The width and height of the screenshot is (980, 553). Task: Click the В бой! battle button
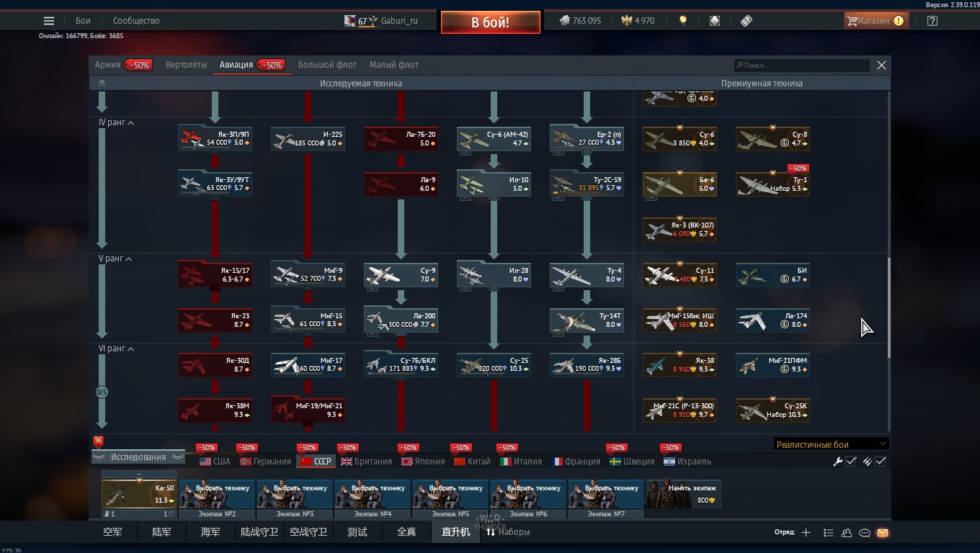coord(491,22)
